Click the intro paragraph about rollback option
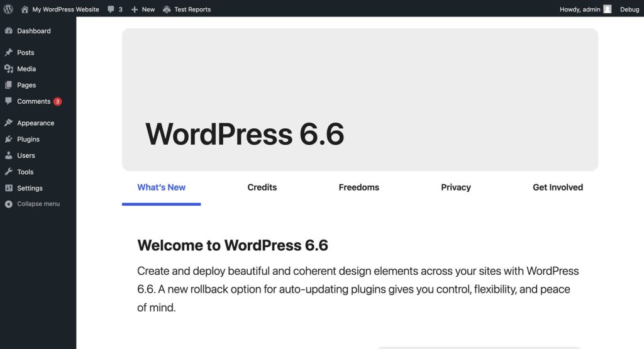 [358, 289]
